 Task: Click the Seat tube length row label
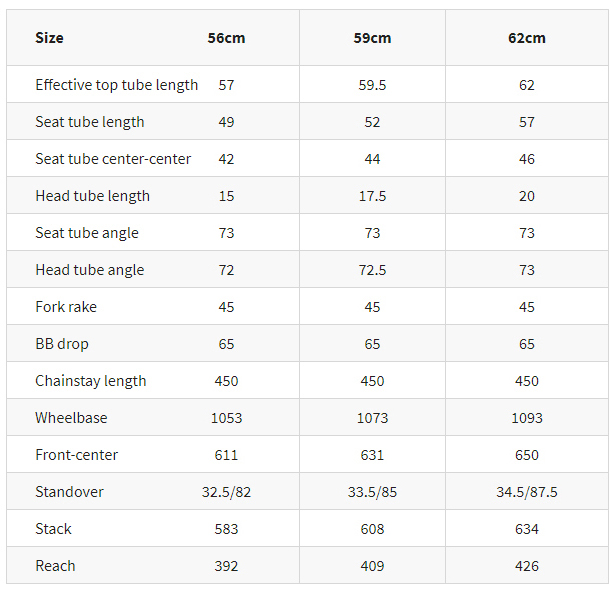coord(90,122)
